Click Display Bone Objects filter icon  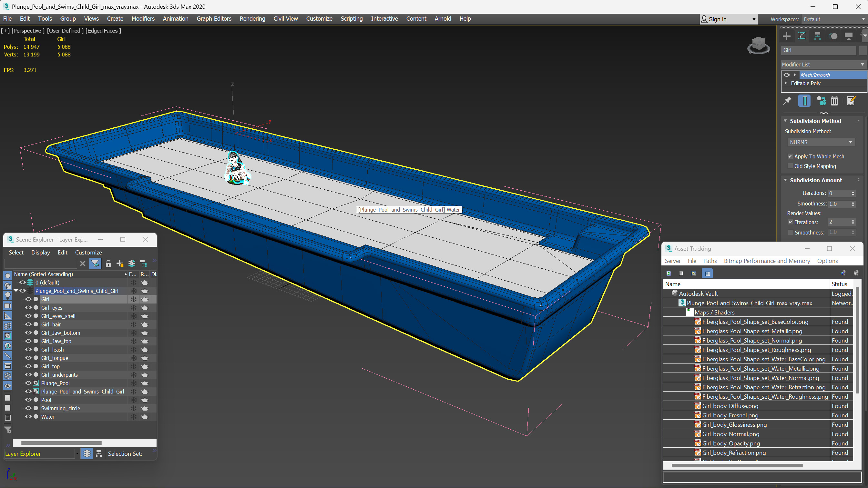(x=7, y=356)
